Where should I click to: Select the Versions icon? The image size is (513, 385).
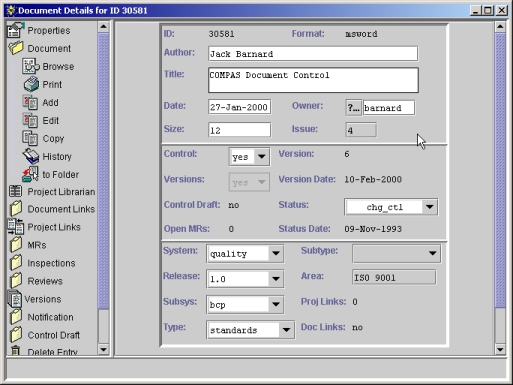coord(15,299)
